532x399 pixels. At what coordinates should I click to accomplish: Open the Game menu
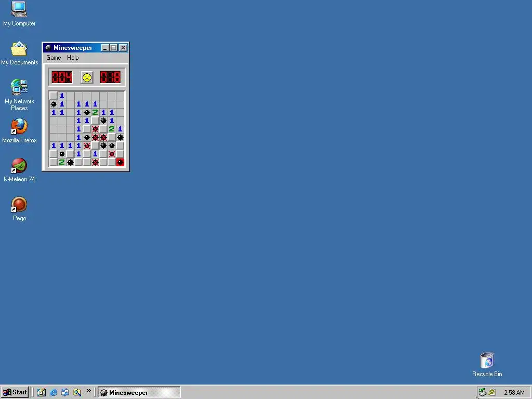coord(54,58)
